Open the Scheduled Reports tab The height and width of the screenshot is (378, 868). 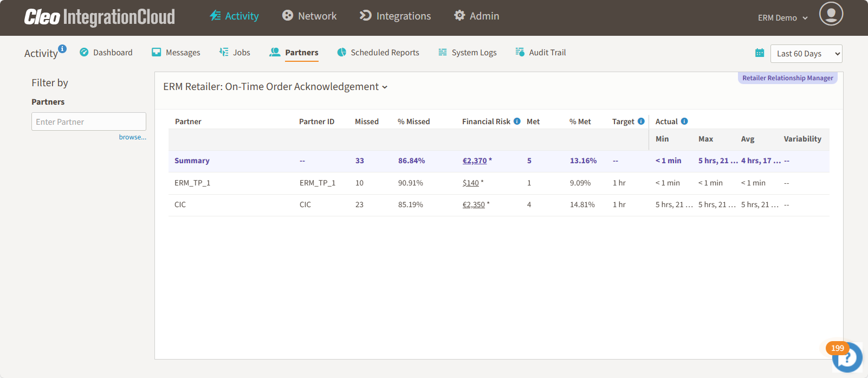(x=378, y=53)
